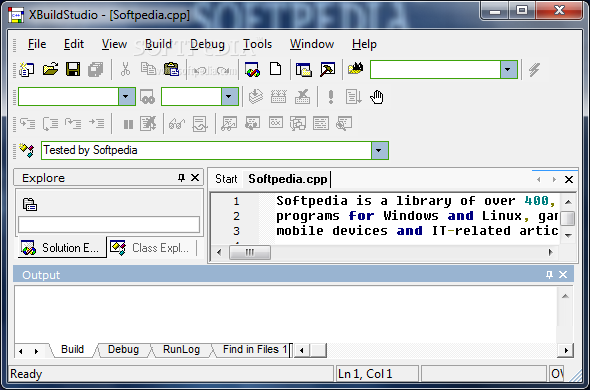Image resolution: width=590 pixels, height=390 pixels.
Task: Close the Explore panel
Action: 195,178
